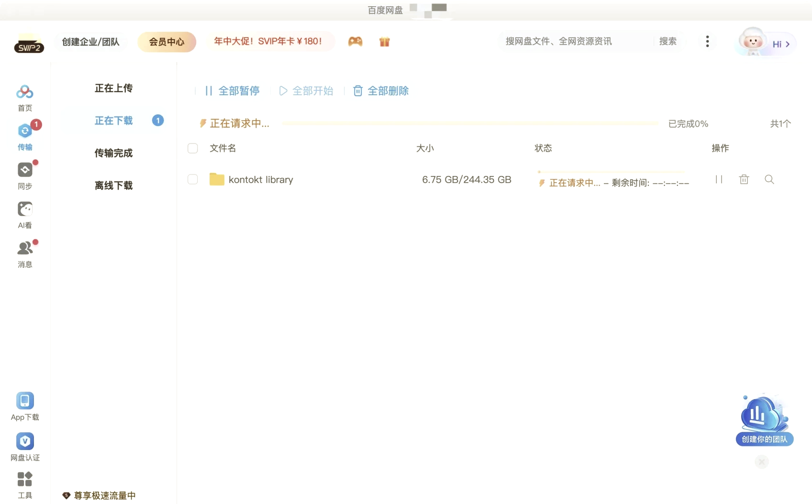This screenshot has height=504, width=812.
Task: Expand the Hi user profile chevron
Action: pos(788,44)
